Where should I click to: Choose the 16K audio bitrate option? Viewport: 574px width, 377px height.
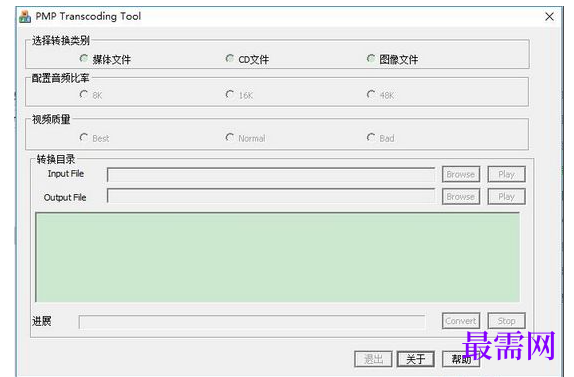(x=230, y=94)
